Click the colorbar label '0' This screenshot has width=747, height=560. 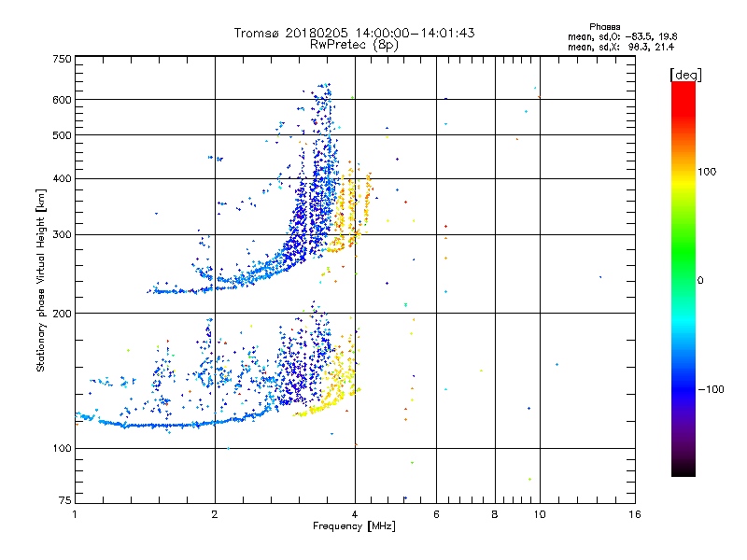[x=700, y=281]
